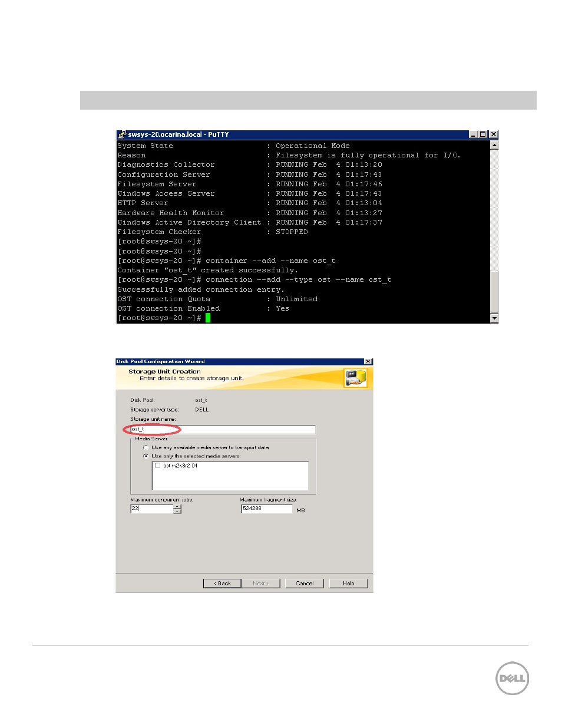Viewport: 562px width, 728px height.
Task: Cancel the Disk Pool wizard
Action: coord(304,583)
